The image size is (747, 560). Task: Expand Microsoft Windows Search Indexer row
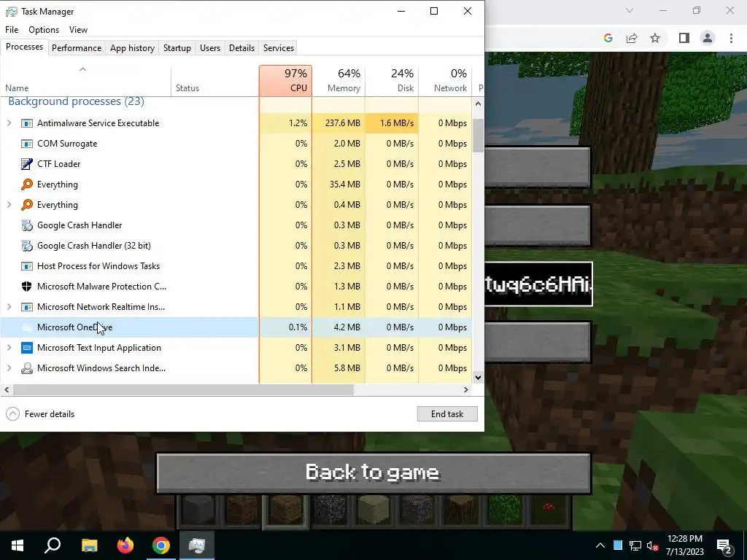coord(9,368)
